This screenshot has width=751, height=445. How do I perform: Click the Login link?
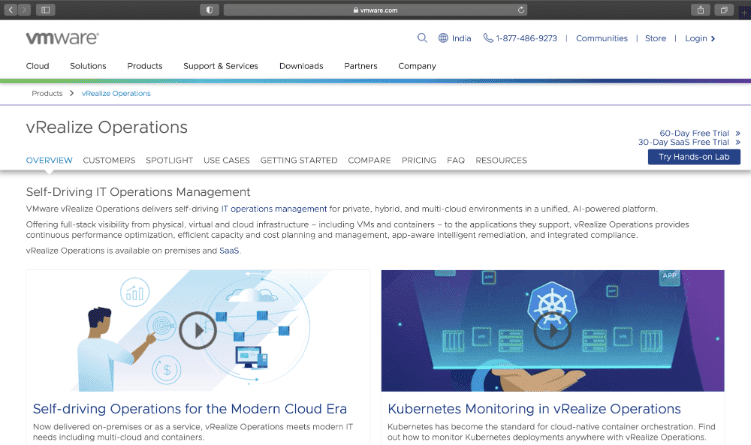click(x=700, y=38)
